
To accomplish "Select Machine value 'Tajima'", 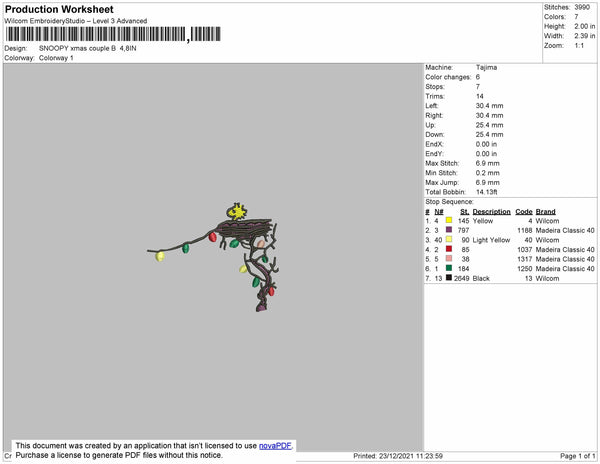I will (x=486, y=67).
